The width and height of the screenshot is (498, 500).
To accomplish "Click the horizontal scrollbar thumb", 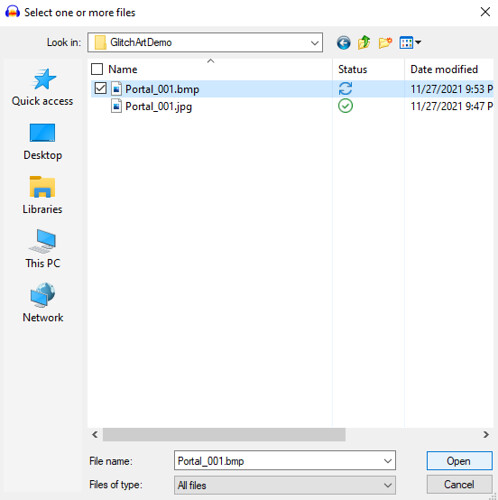I will coord(224,435).
